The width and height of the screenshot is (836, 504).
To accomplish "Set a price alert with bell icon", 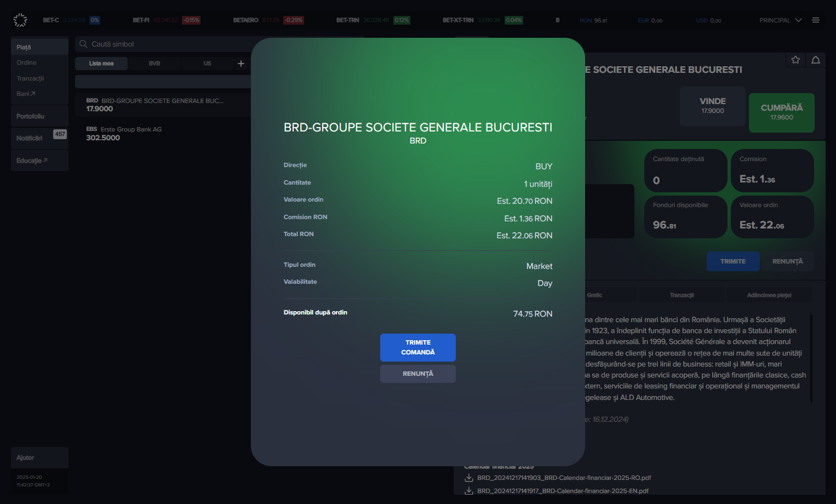I will point(816,60).
